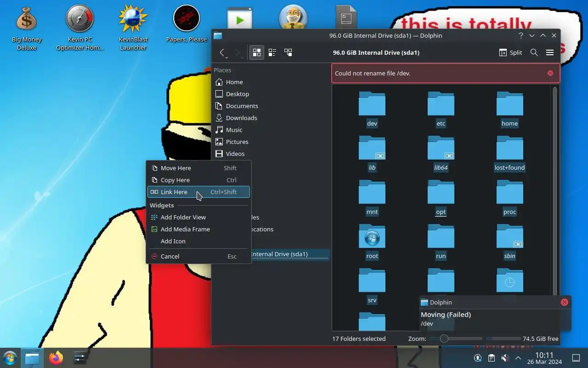Click the grey document desktop icon
588x368 pixels.
(346, 17)
